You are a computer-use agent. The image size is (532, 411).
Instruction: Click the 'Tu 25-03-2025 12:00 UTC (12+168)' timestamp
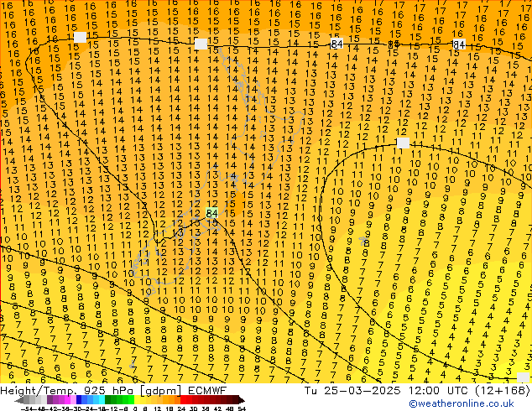(x=417, y=390)
